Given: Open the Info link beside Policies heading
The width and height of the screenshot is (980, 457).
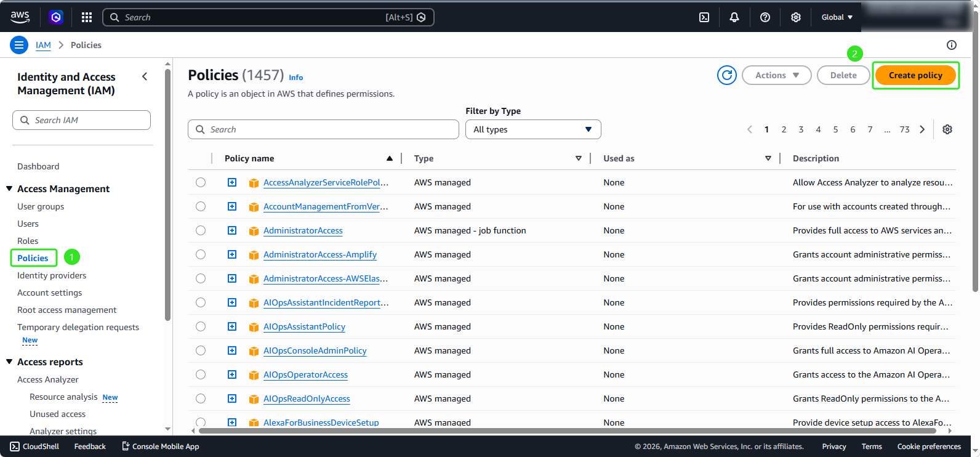Looking at the screenshot, I should (x=296, y=78).
